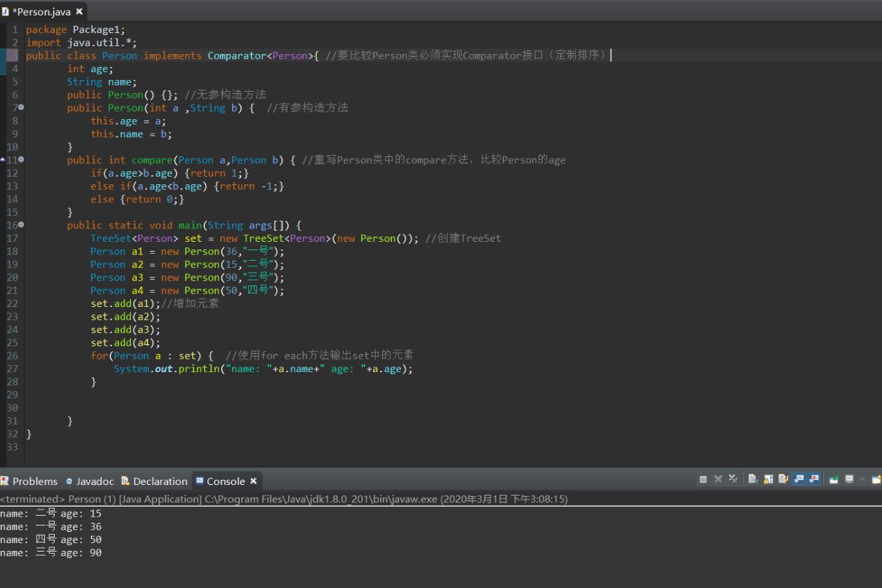Select the Display Selected Console monitor icon
The height and width of the screenshot is (588, 882).
[x=849, y=479]
